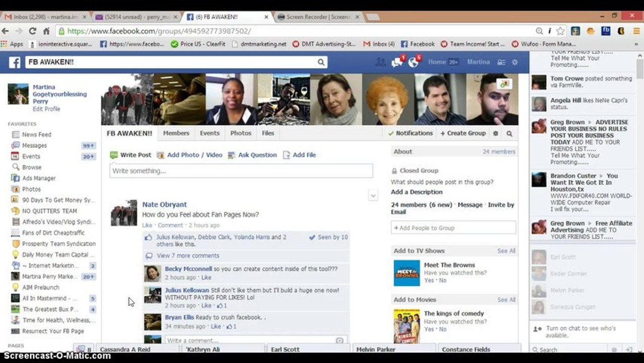Search this group magnifier icon

[x=509, y=134]
